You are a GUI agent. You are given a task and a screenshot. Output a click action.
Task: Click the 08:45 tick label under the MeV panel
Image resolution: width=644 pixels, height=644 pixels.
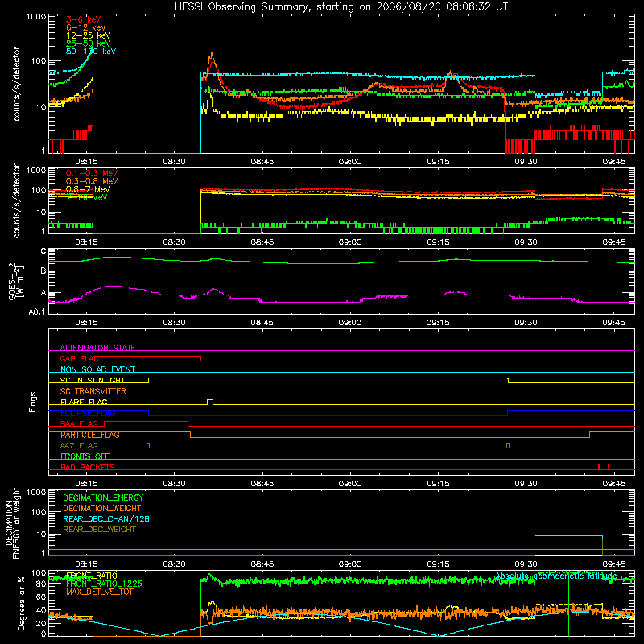point(262,242)
